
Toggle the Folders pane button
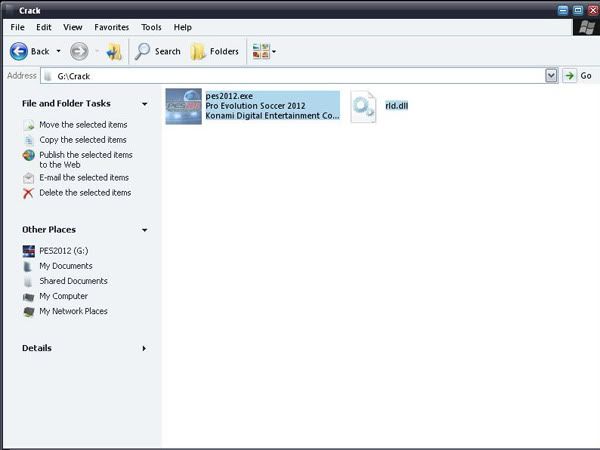[214, 51]
